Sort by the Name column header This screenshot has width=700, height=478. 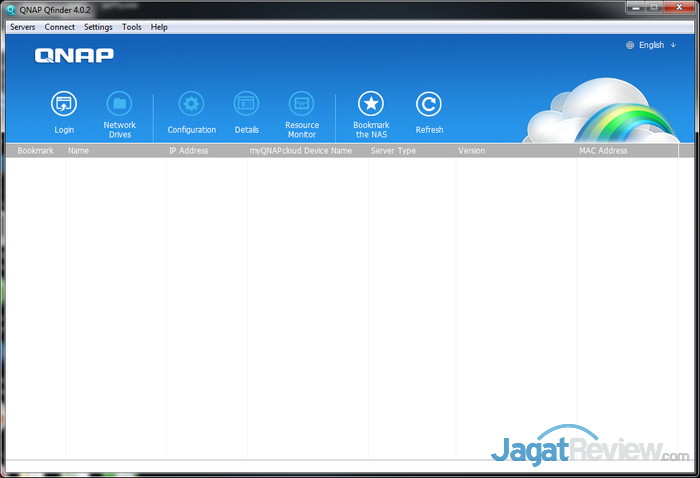(x=116, y=150)
